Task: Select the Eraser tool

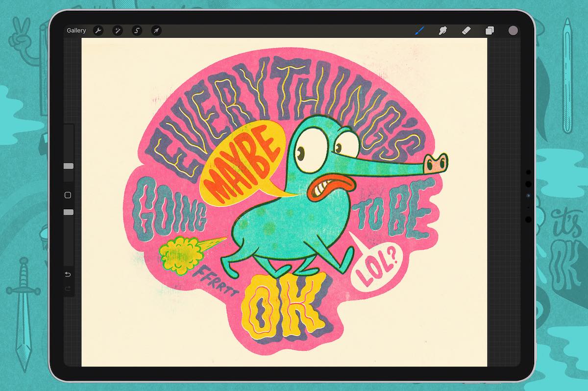Action: coord(465,30)
